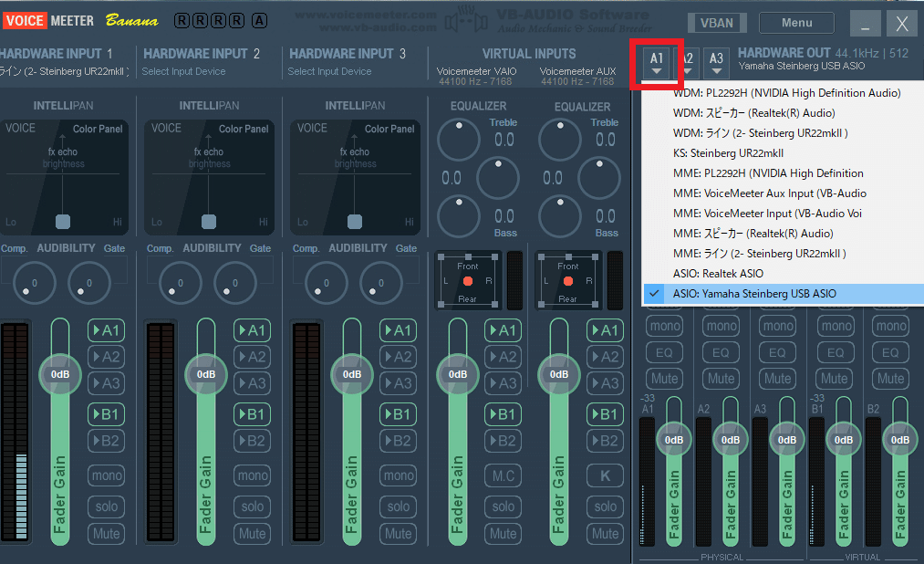This screenshot has height=564, width=924.
Task: Toggle A2 routing on Hardware Input 1
Action: pyautogui.click(x=106, y=357)
